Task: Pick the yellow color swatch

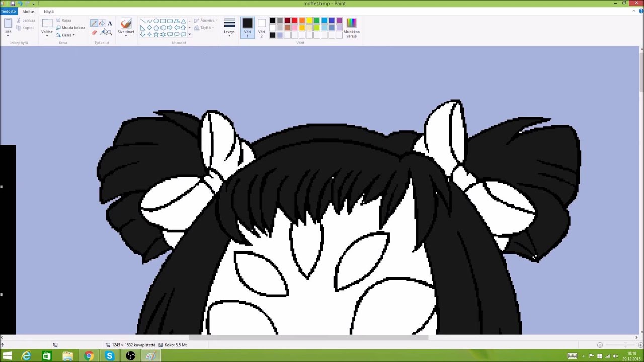Action: click(309, 21)
